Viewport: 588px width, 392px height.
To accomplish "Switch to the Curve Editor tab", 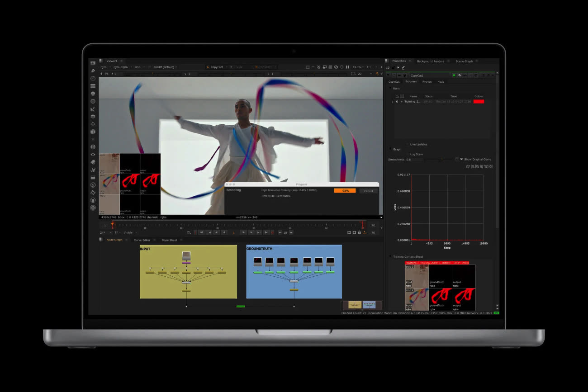I will (142, 240).
